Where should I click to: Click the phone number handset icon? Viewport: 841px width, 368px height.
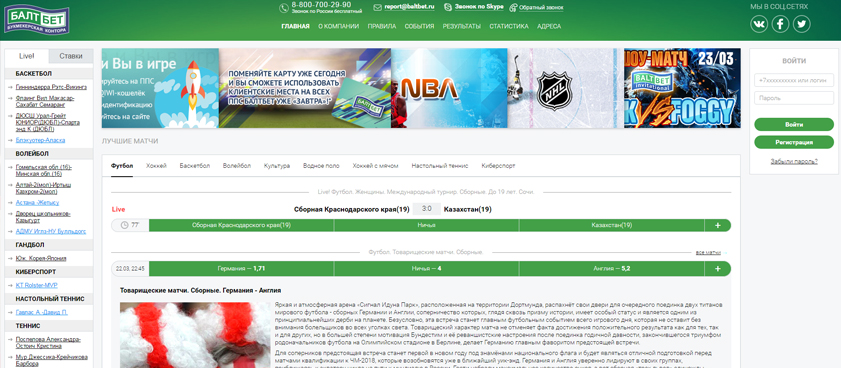tap(284, 8)
